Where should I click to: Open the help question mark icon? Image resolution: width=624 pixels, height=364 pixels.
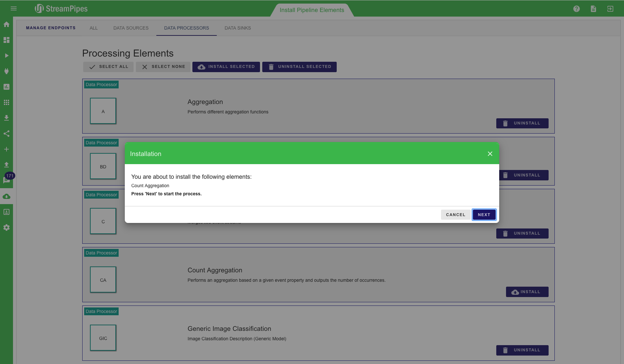[577, 9]
